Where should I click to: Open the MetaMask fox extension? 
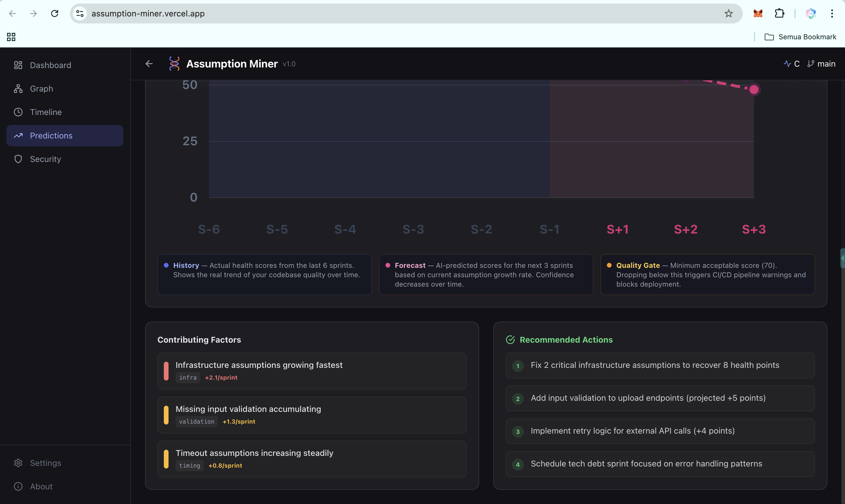click(758, 13)
